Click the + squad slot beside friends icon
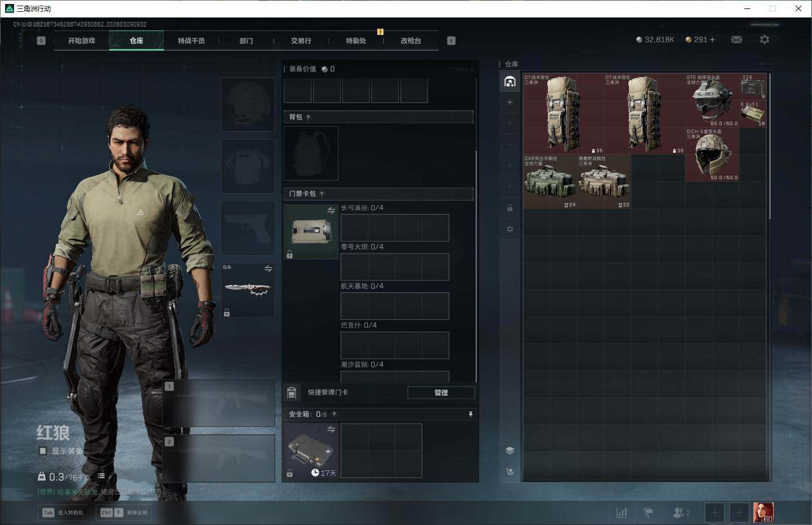 tap(714, 513)
